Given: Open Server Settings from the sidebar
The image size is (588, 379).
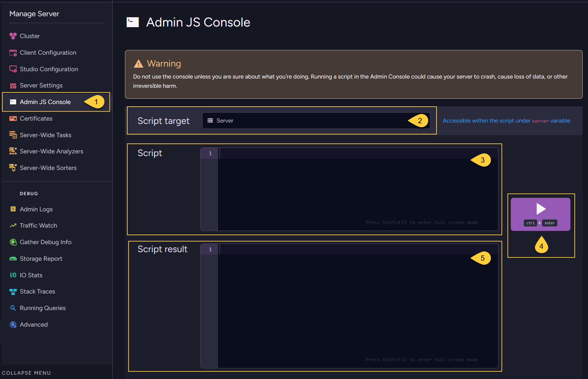Looking at the screenshot, I should 41,85.
